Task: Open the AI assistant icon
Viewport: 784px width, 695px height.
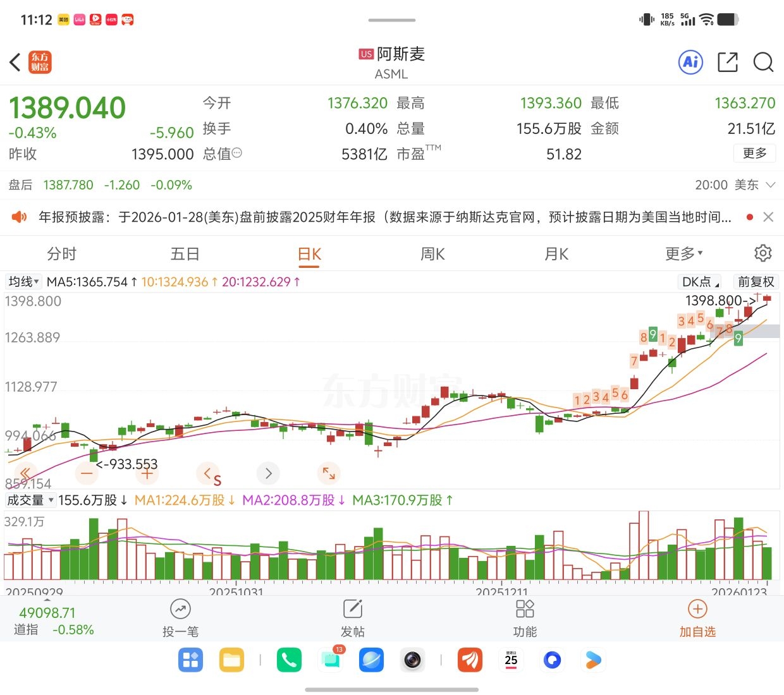Action: click(x=690, y=62)
